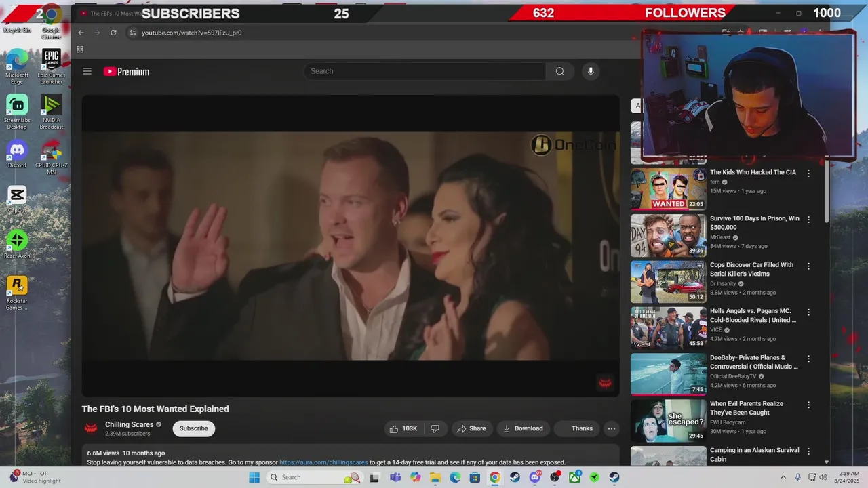Open Chilling Scares channel avatar
The height and width of the screenshot is (488, 868).
click(90, 428)
